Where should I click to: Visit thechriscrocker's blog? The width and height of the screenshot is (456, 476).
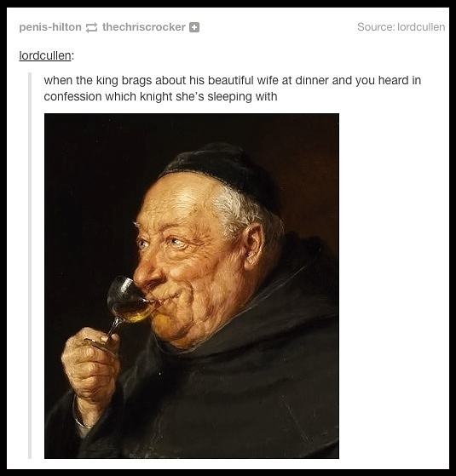pos(144,27)
